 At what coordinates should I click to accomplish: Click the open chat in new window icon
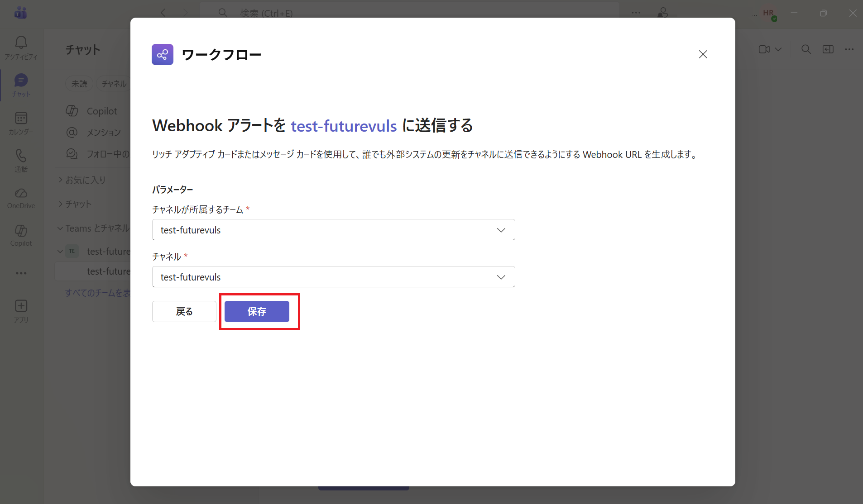click(828, 49)
